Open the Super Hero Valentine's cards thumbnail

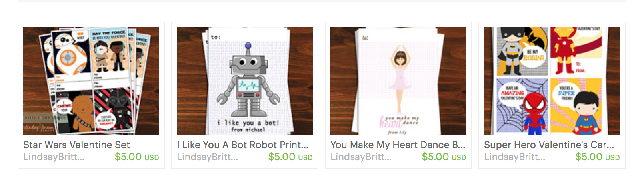click(552, 81)
